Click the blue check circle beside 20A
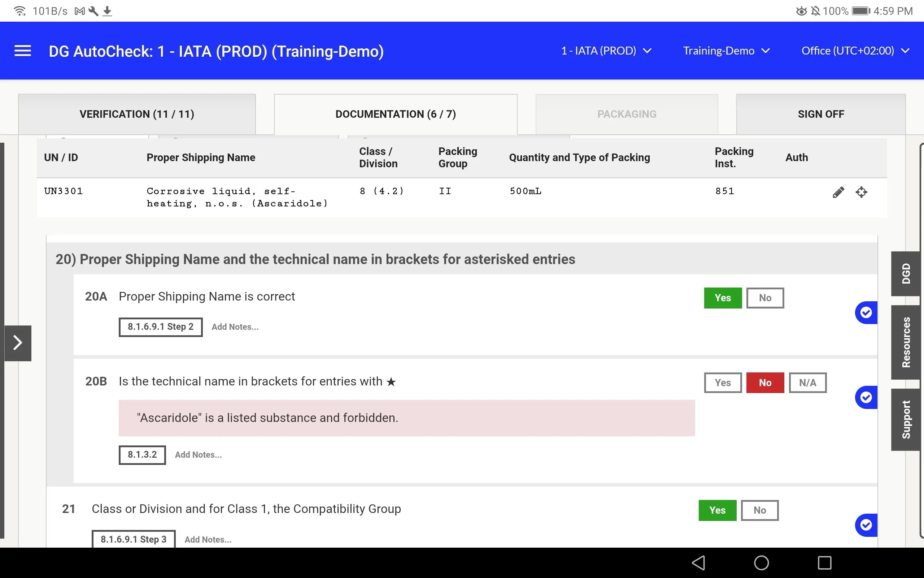 coord(866,313)
